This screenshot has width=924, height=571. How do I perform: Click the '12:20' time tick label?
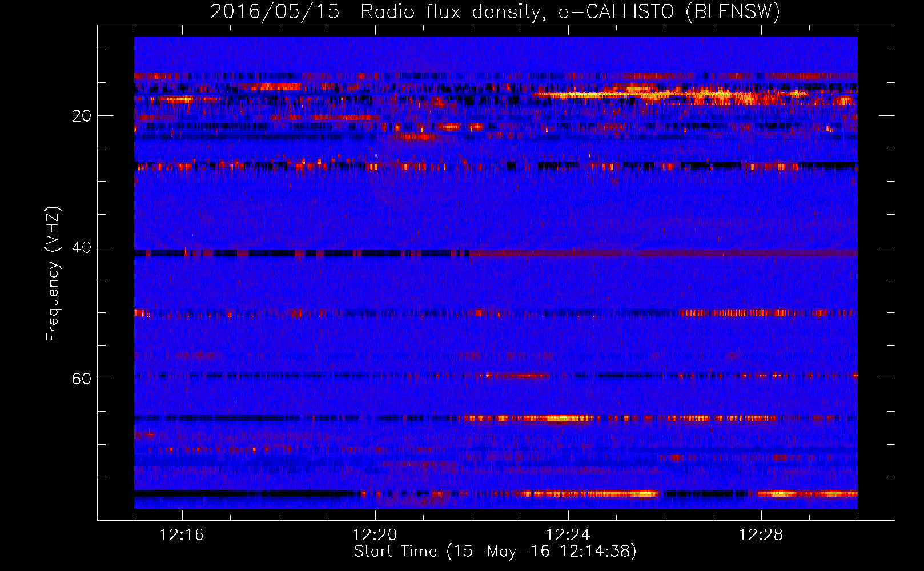375,535
